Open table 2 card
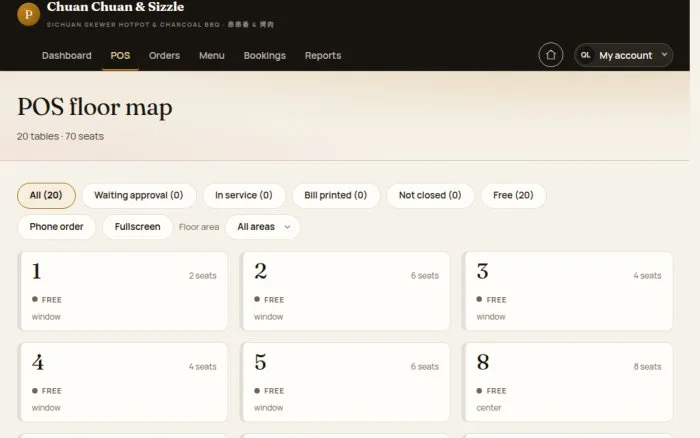700x438 pixels. (345, 291)
